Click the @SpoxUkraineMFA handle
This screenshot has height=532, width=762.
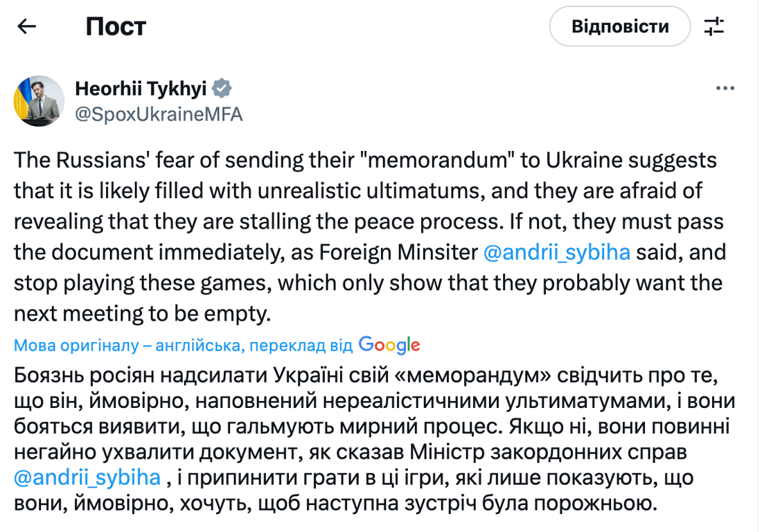tap(158, 114)
